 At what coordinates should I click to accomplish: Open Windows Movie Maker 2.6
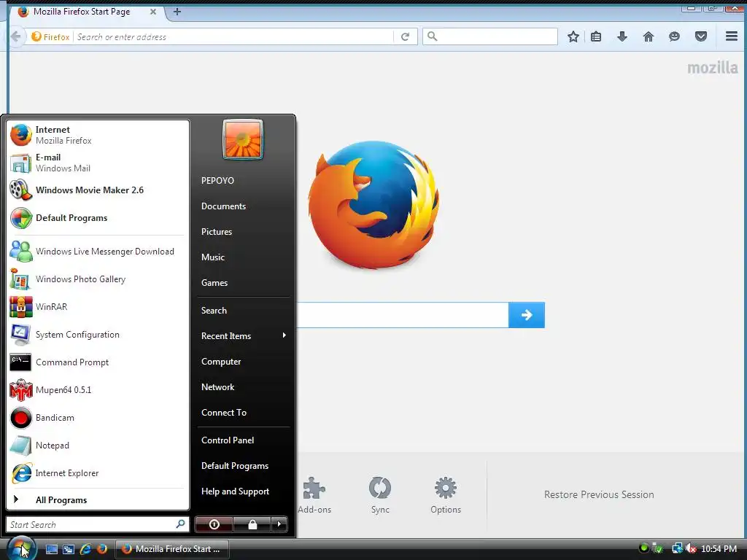point(97,190)
